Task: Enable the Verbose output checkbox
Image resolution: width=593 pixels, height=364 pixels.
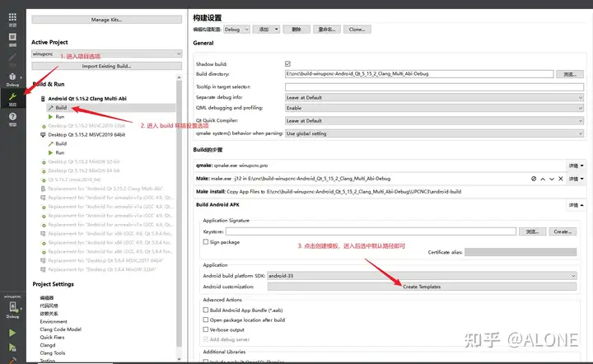Action: [206, 329]
